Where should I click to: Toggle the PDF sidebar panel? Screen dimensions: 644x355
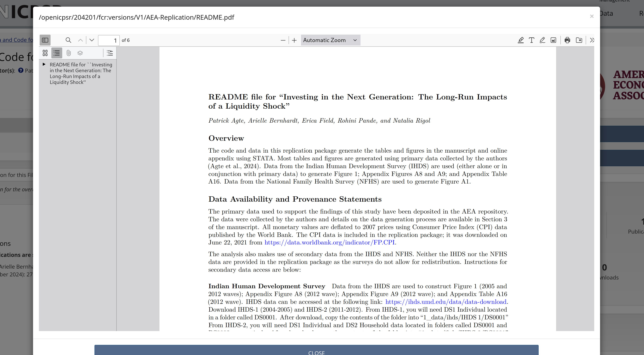(x=45, y=40)
